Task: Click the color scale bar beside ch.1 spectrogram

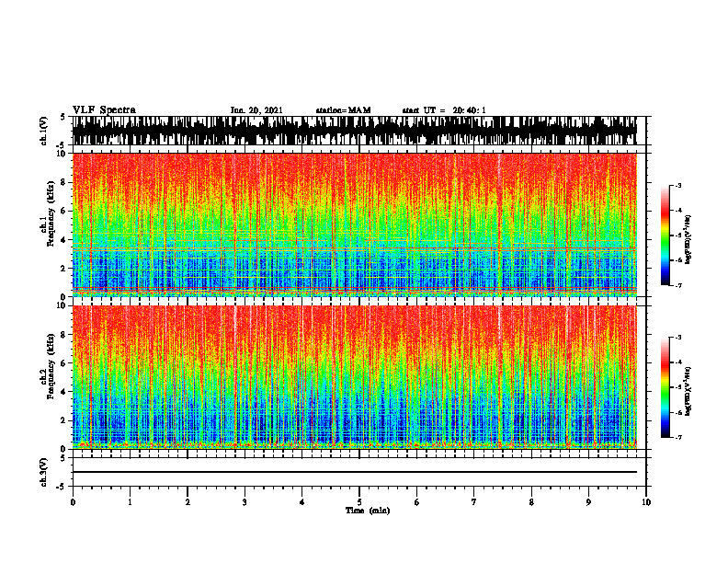Action: (665, 236)
